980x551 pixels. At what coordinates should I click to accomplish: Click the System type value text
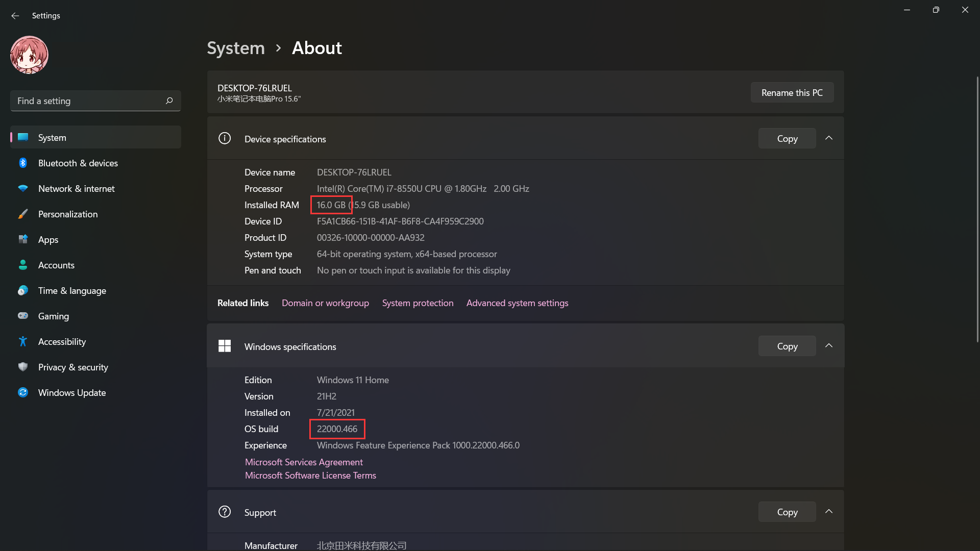pos(407,254)
